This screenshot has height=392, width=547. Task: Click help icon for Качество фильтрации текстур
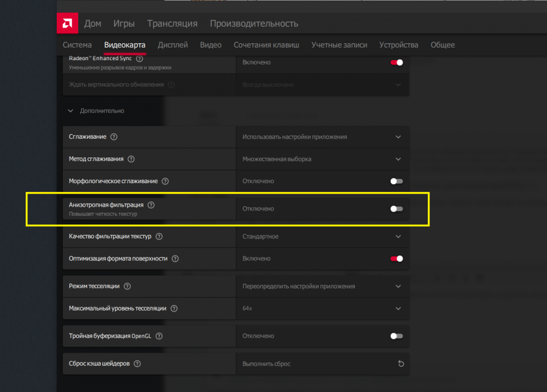tap(159, 237)
